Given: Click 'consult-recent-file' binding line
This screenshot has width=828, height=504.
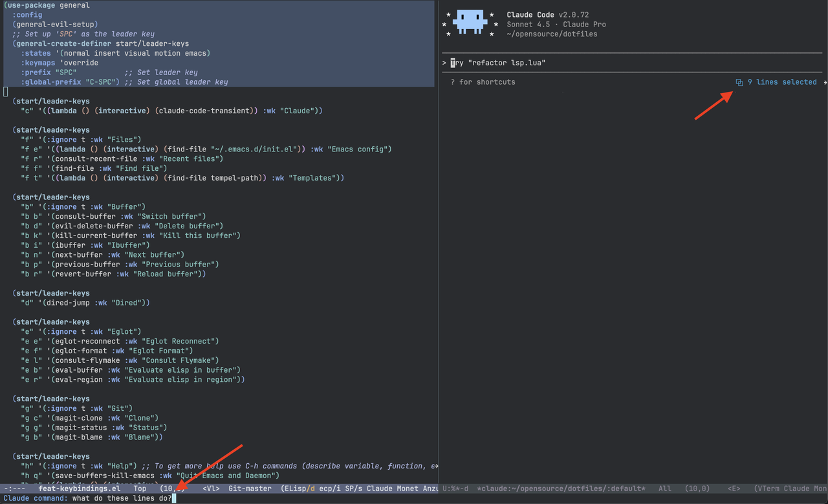Looking at the screenshot, I should tap(122, 159).
